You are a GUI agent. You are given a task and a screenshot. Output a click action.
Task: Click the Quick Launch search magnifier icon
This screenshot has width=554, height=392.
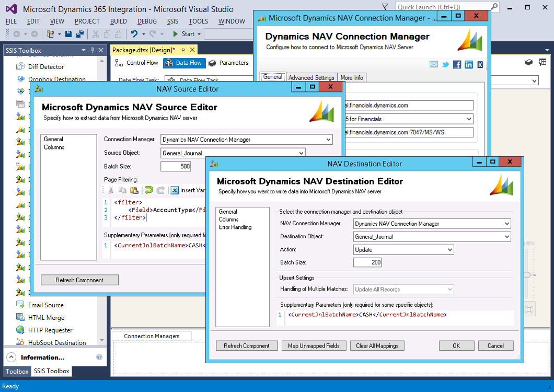[494, 7]
